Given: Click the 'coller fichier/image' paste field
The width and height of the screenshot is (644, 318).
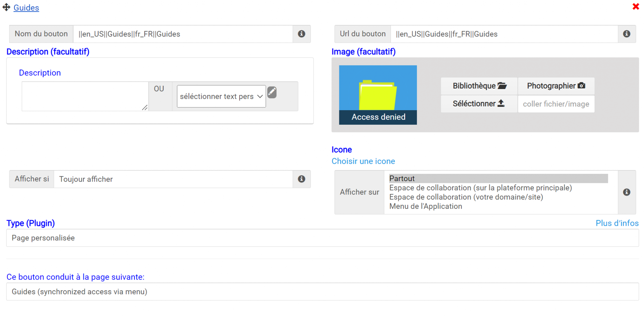Looking at the screenshot, I should coord(556,104).
